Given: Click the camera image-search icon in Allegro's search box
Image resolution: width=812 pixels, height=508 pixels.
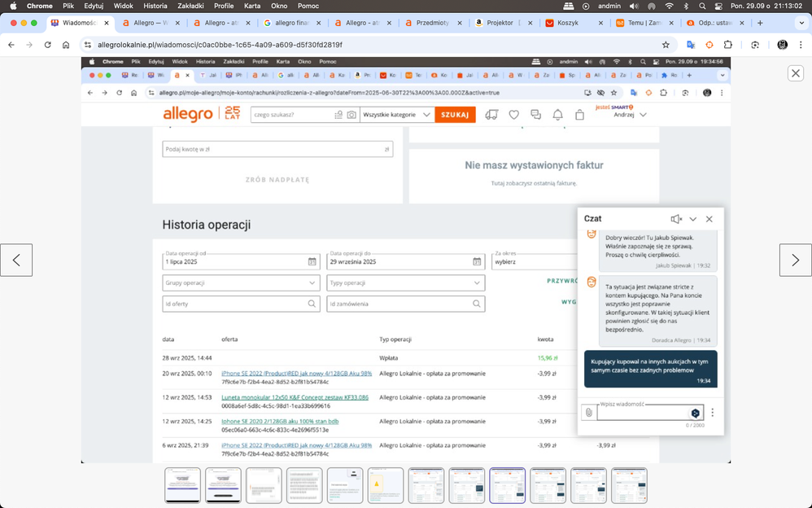Looking at the screenshot, I should tap(351, 115).
